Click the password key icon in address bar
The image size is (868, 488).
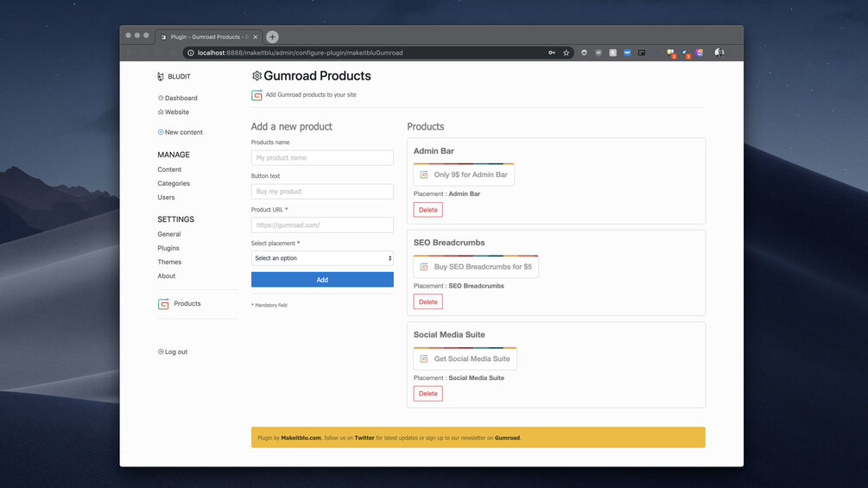552,53
